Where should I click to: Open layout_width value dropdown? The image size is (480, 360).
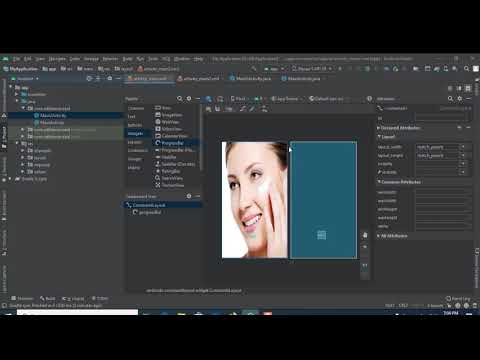coord(463,147)
